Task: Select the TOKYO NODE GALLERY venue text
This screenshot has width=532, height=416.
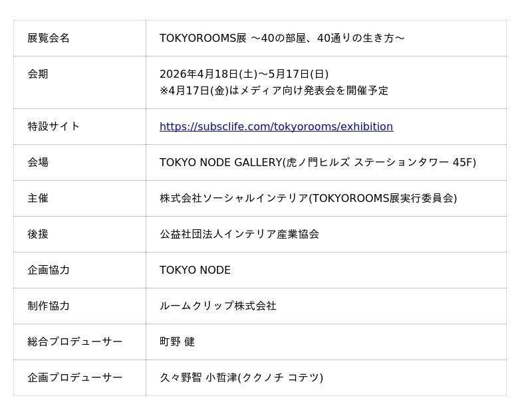Action: (317, 162)
